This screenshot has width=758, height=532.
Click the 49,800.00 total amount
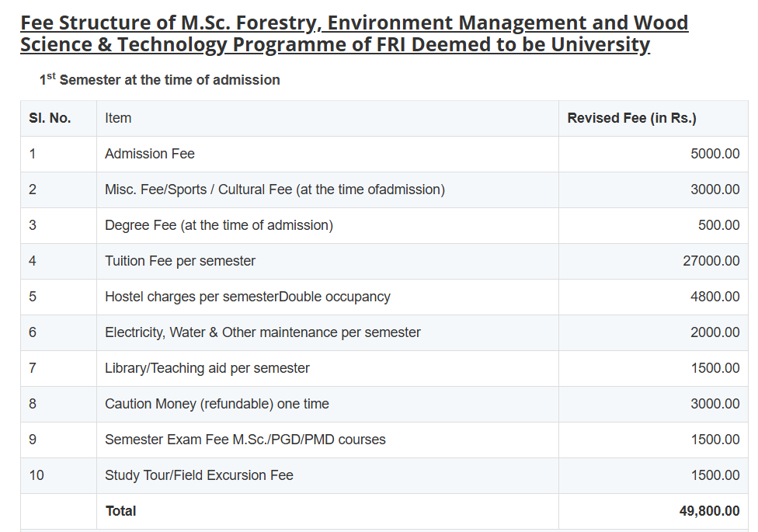tap(709, 511)
